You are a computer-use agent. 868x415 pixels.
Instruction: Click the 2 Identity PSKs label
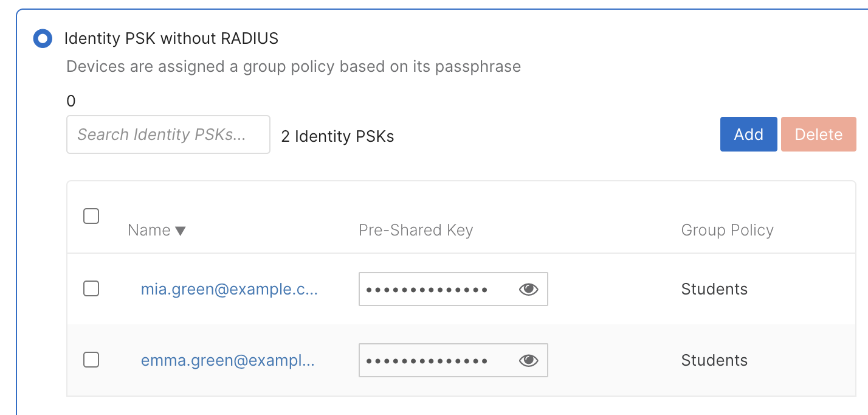[x=337, y=136]
